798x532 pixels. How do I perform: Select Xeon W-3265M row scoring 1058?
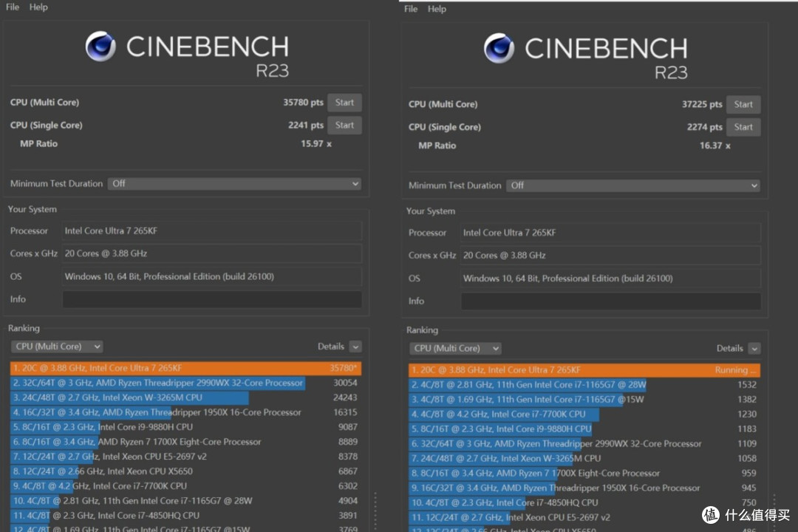(x=584, y=459)
